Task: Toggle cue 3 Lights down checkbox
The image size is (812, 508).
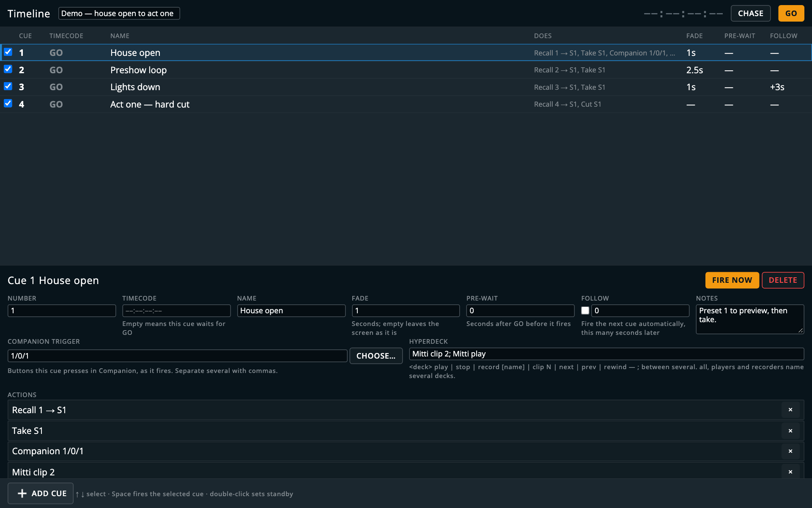Action: (8, 86)
